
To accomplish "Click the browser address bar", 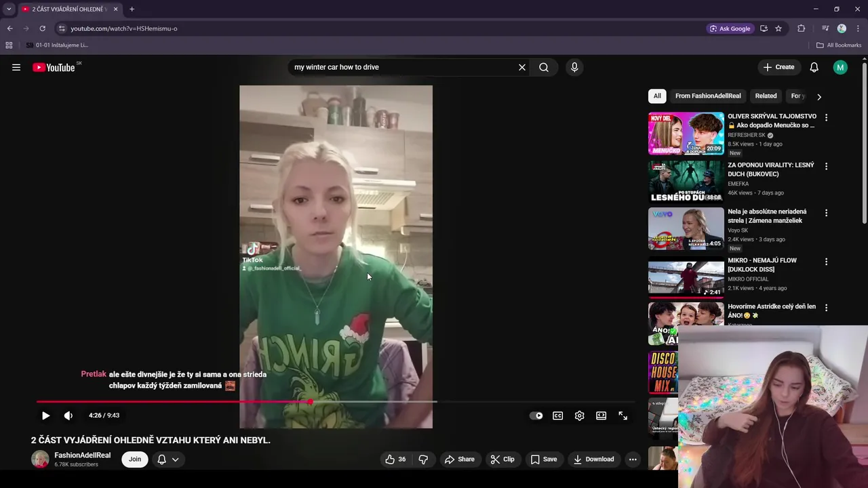I will tap(380, 28).
